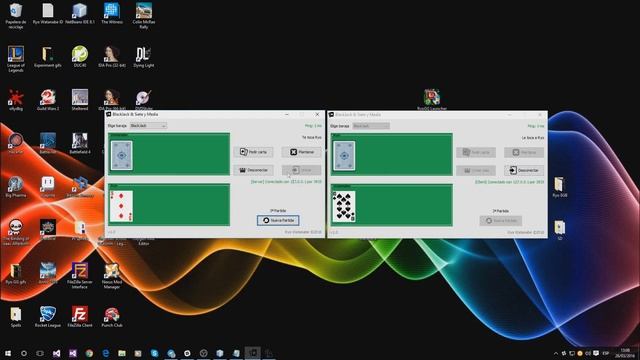Select the Big Pharma desktop icon
Screen dimensions: 640x360
(x=16, y=187)
